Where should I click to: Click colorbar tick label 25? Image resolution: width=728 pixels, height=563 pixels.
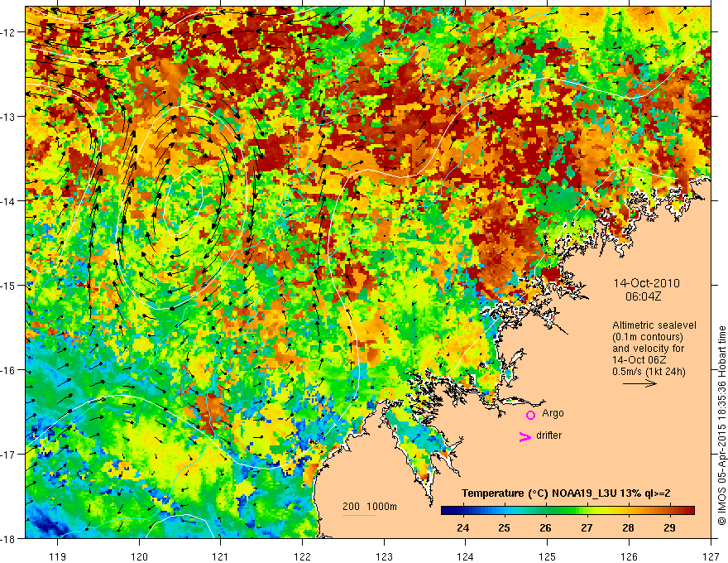pyautogui.click(x=504, y=527)
